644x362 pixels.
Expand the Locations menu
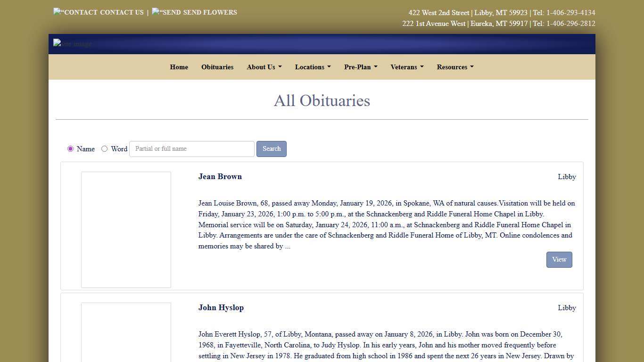(x=313, y=67)
